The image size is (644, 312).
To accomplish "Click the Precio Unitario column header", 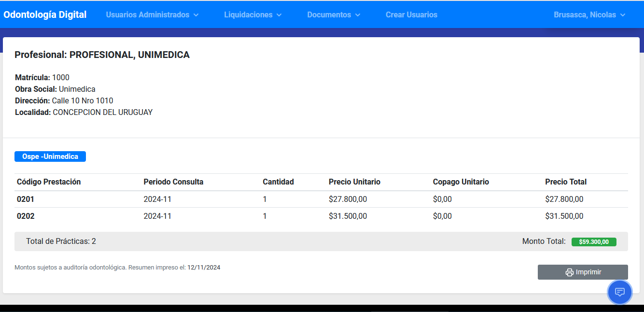I will point(354,182).
